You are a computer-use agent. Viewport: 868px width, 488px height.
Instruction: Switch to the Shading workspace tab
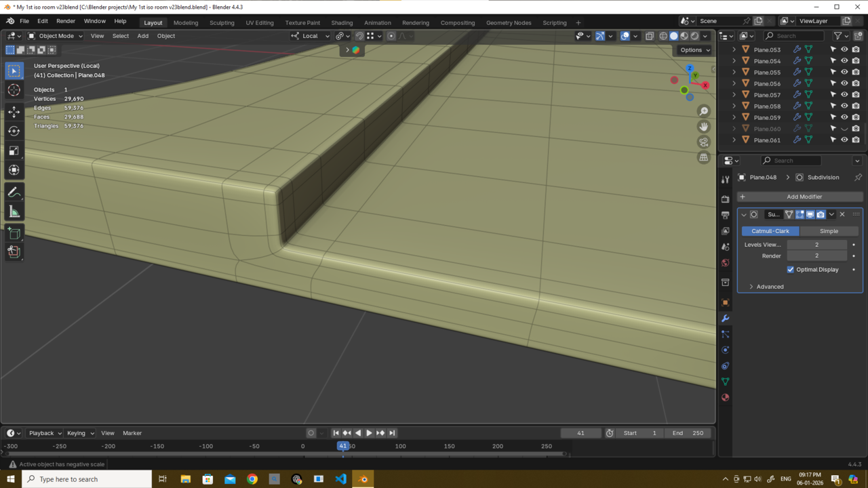point(342,22)
